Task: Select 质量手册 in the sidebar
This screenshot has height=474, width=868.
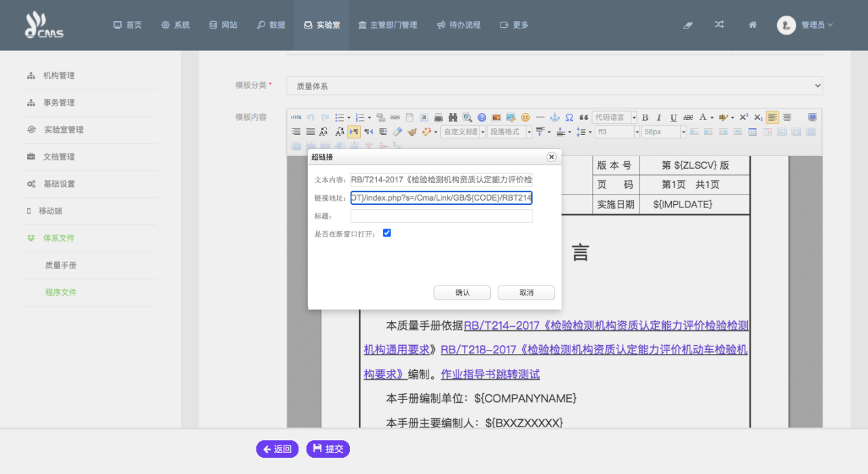Action: click(x=61, y=265)
